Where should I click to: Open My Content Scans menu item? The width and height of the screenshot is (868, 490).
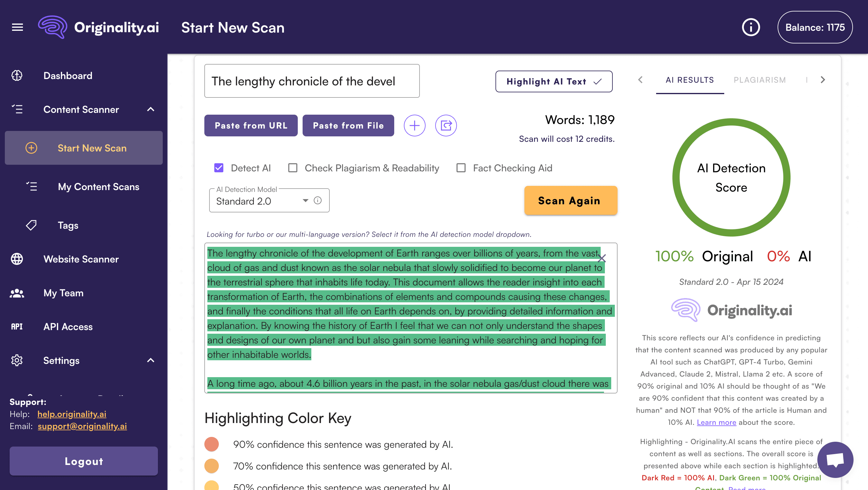98,186
